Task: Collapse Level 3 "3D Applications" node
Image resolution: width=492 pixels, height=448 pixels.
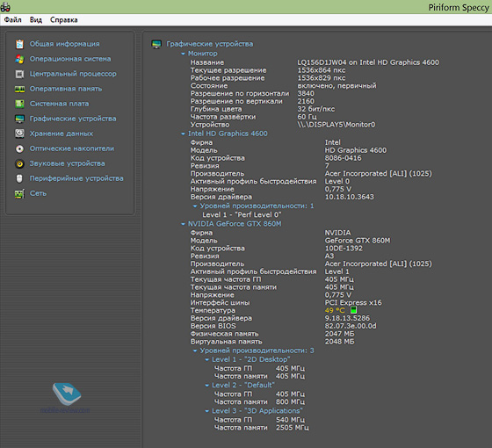Action: (x=206, y=411)
